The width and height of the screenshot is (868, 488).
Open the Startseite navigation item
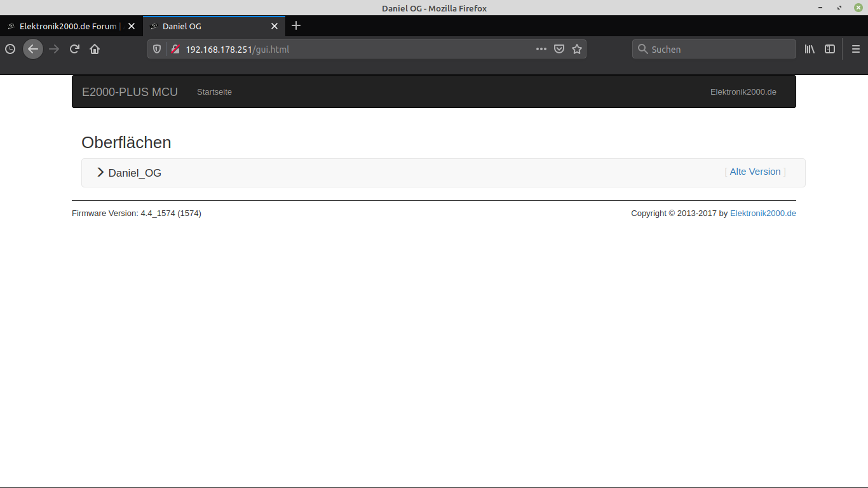point(214,92)
